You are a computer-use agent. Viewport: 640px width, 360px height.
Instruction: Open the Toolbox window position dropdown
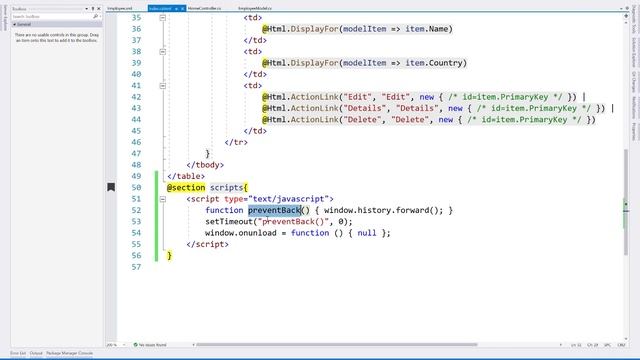(87, 9)
